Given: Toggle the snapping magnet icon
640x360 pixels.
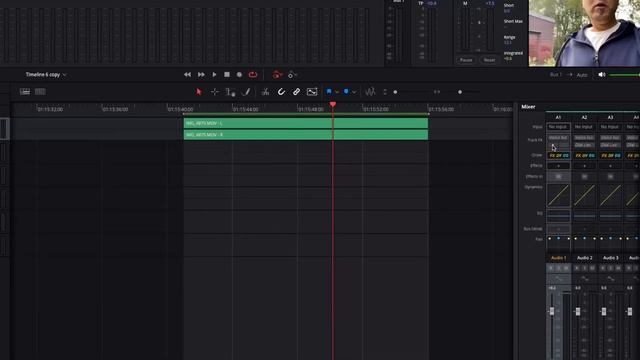Looking at the screenshot, I should (281, 92).
